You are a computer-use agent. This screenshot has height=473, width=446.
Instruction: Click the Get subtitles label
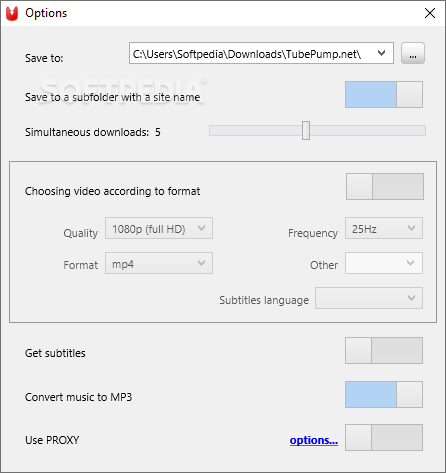tap(55, 353)
